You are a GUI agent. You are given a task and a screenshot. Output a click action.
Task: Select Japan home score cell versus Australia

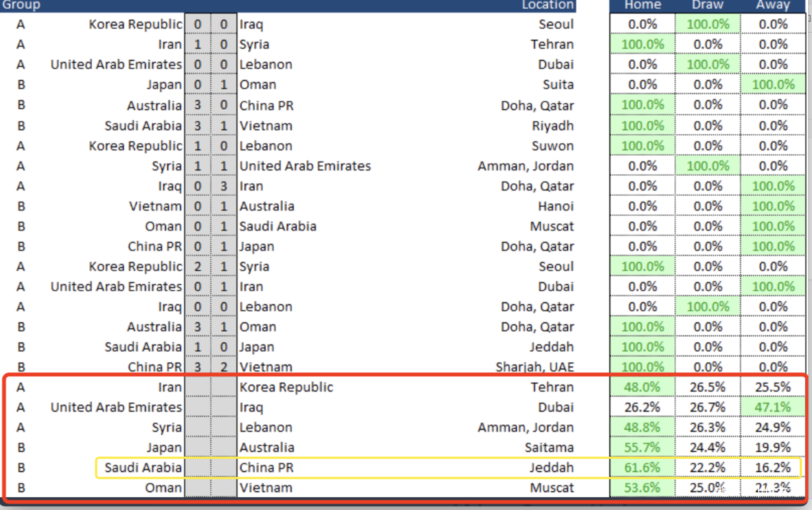coord(197,448)
